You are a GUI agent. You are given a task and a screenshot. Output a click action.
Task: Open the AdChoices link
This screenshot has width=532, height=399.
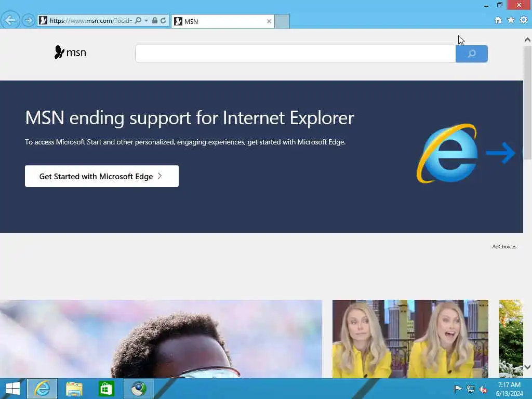click(x=504, y=247)
